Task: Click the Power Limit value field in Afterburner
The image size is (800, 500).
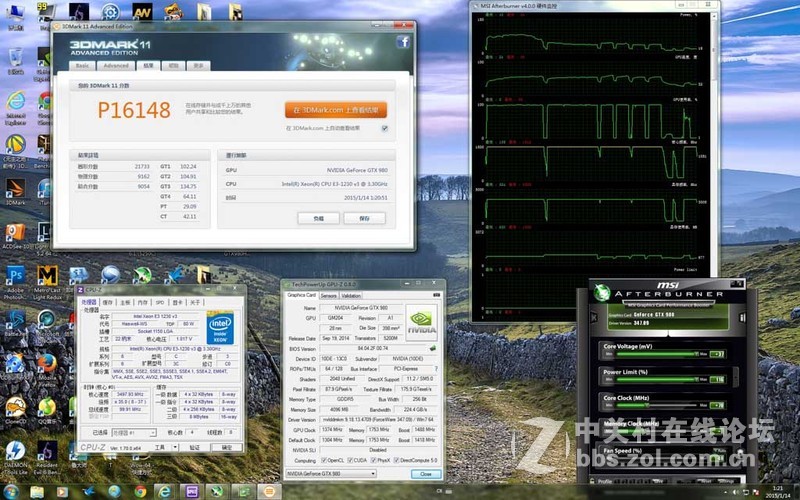Action: (717, 380)
